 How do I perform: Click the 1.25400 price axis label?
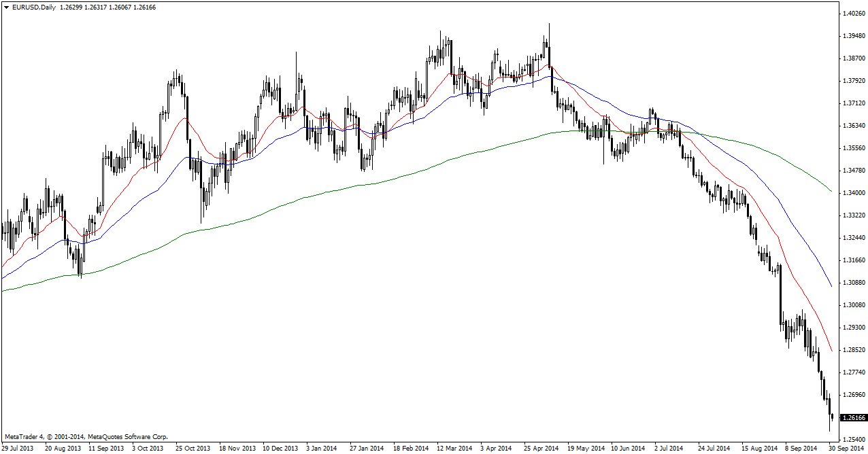[854, 440]
